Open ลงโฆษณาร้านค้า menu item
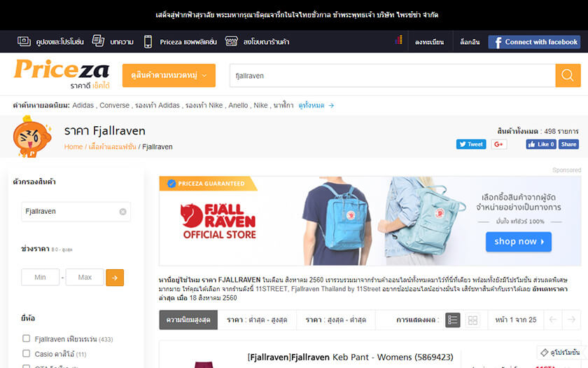The height and width of the screenshot is (368, 588). coord(266,41)
